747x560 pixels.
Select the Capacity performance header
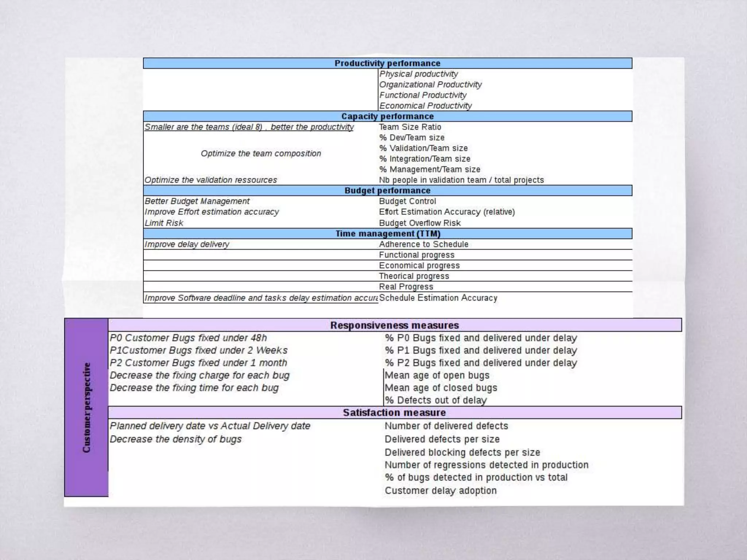tap(387, 116)
